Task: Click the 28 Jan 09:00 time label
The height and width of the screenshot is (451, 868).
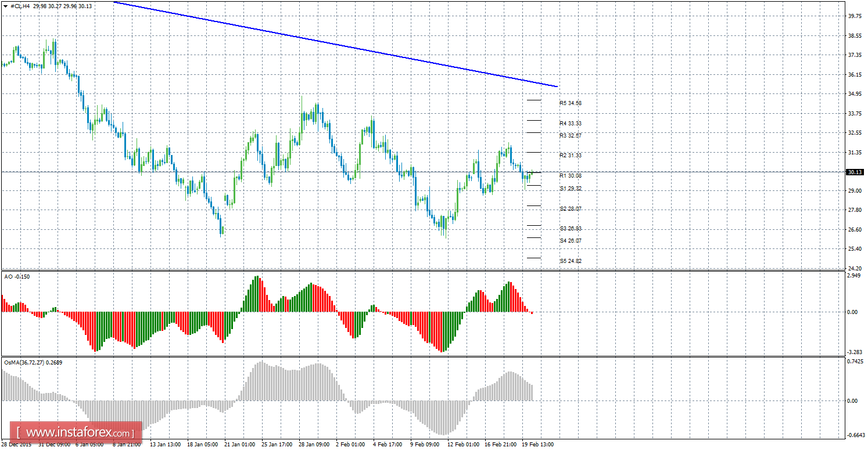Action: tap(314, 445)
